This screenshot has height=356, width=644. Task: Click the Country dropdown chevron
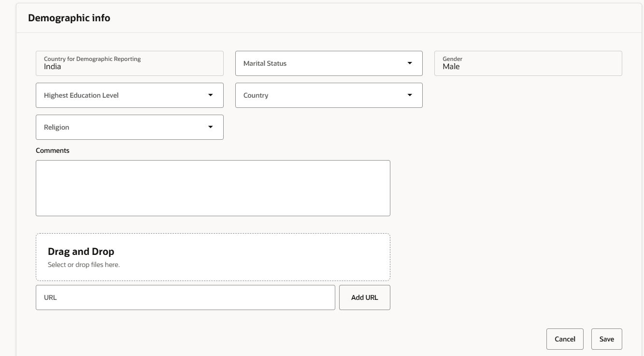coord(410,95)
